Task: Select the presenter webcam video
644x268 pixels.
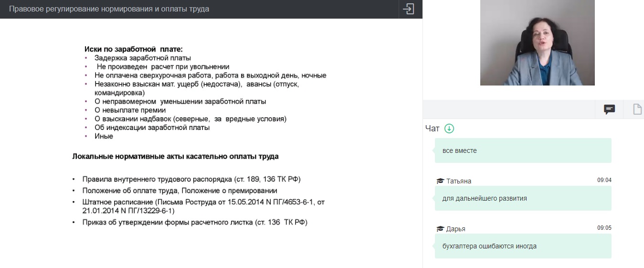Action: click(x=537, y=43)
